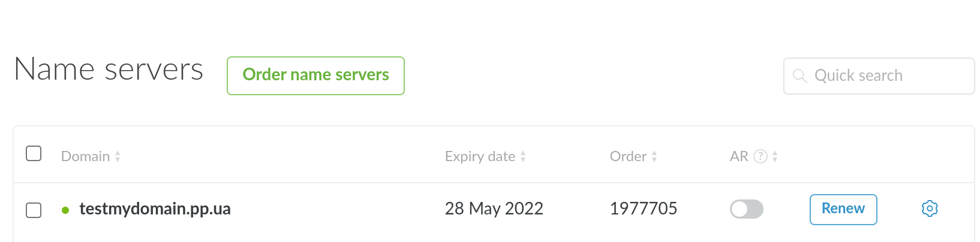Enable the AR auto-renew toggle switch

[746, 209]
